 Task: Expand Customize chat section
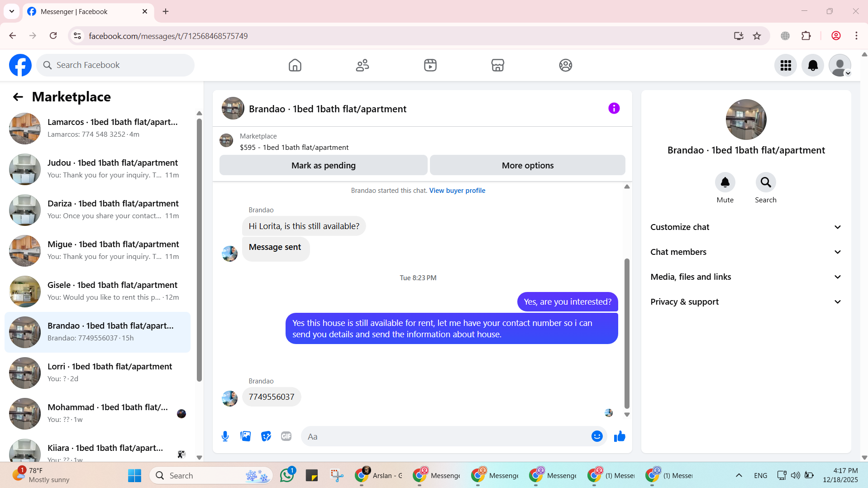[x=746, y=227]
